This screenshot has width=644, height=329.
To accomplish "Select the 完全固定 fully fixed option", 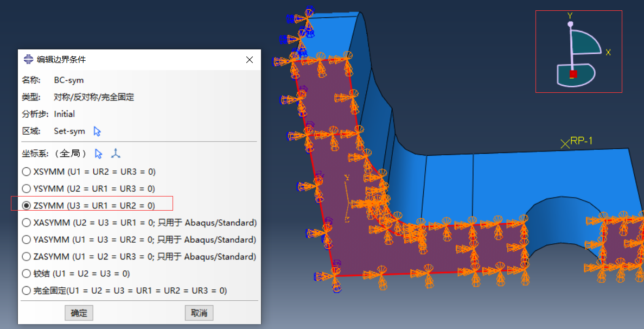I will (x=26, y=290).
